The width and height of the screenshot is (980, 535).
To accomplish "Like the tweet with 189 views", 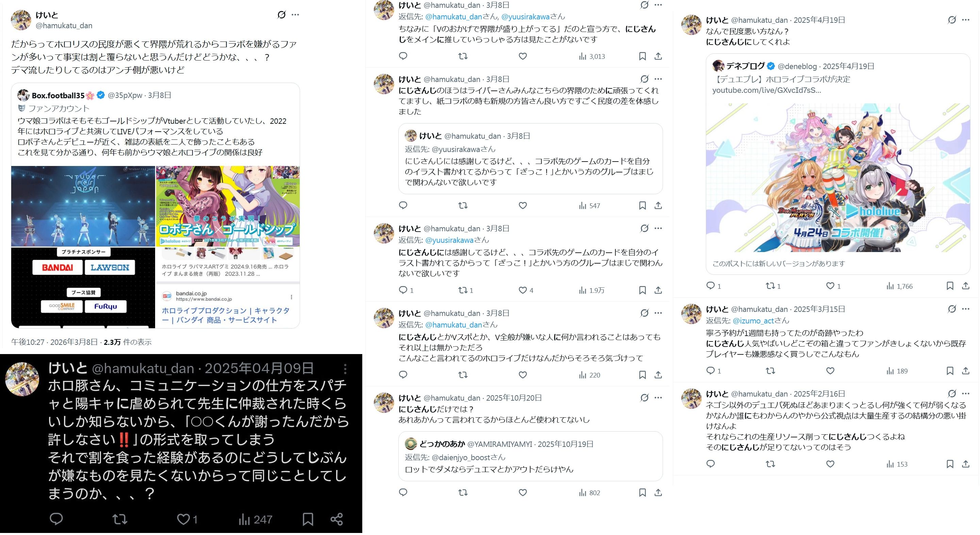I will [830, 371].
